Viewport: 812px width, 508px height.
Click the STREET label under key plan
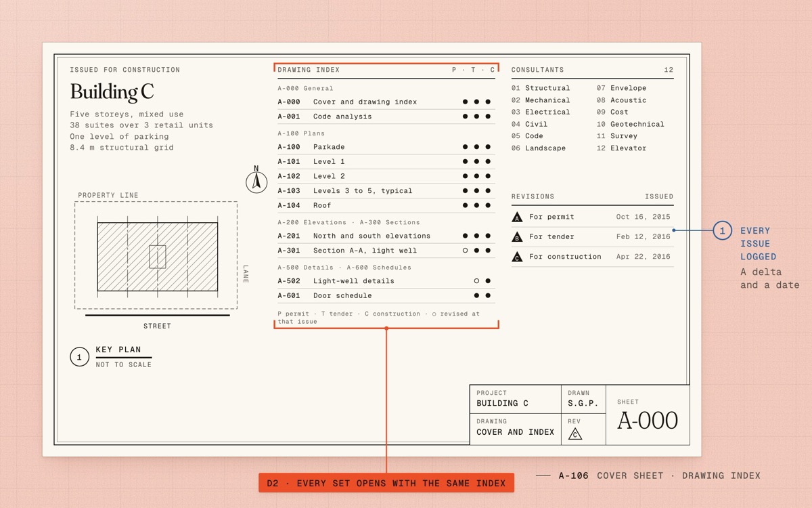click(x=157, y=326)
